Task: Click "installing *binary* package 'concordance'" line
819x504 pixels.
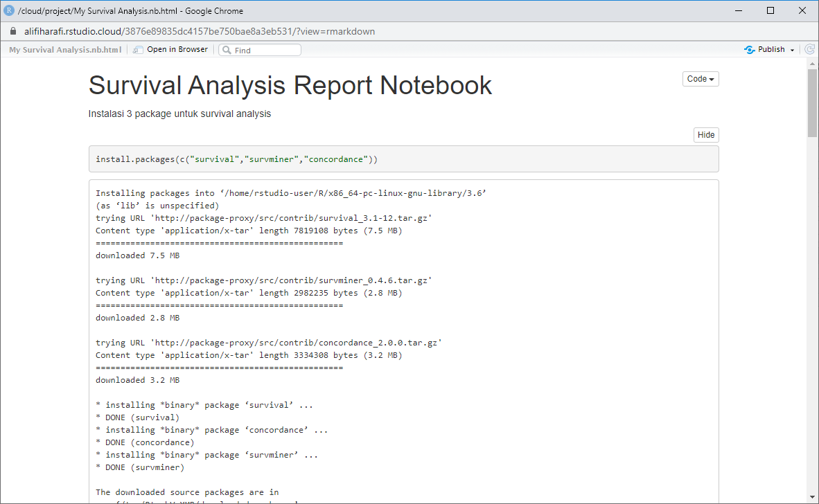Action: click(211, 430)
